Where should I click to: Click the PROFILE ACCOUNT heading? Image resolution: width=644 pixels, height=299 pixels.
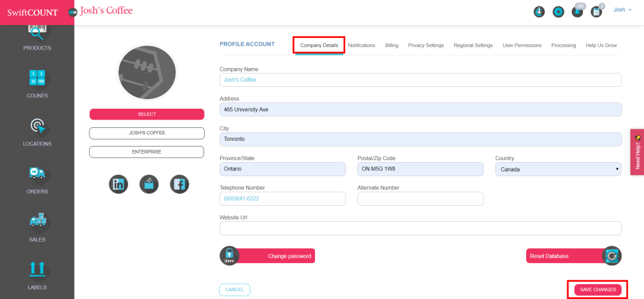(x=247, y=44)
